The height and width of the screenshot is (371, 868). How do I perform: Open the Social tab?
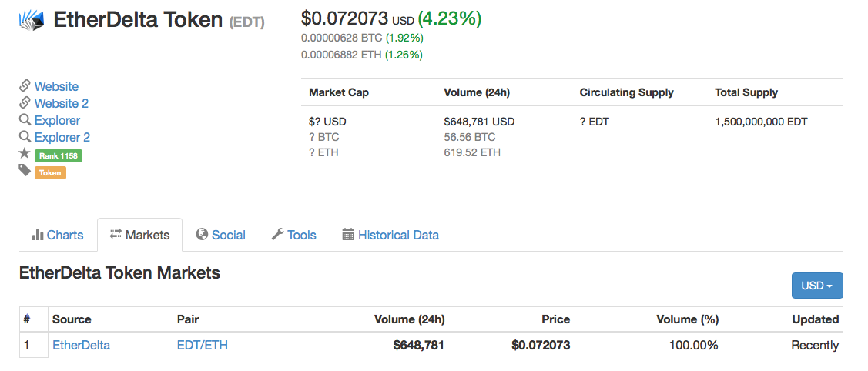click(221, 235)
